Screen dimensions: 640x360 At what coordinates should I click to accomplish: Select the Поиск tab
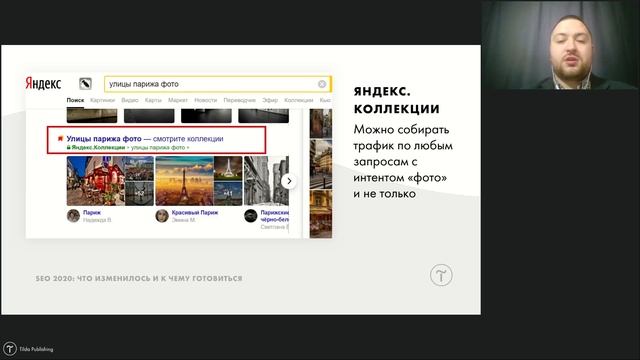pos(76,100)
